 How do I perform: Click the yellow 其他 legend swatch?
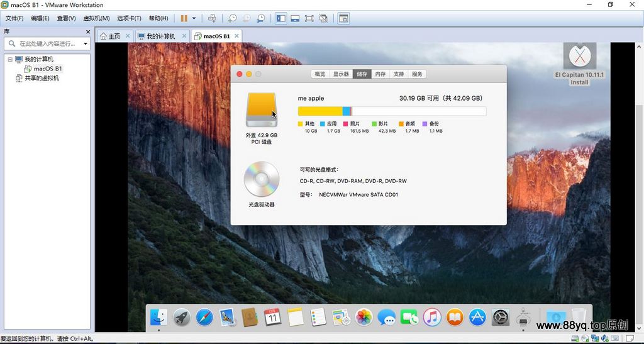(x=300, y=123)
